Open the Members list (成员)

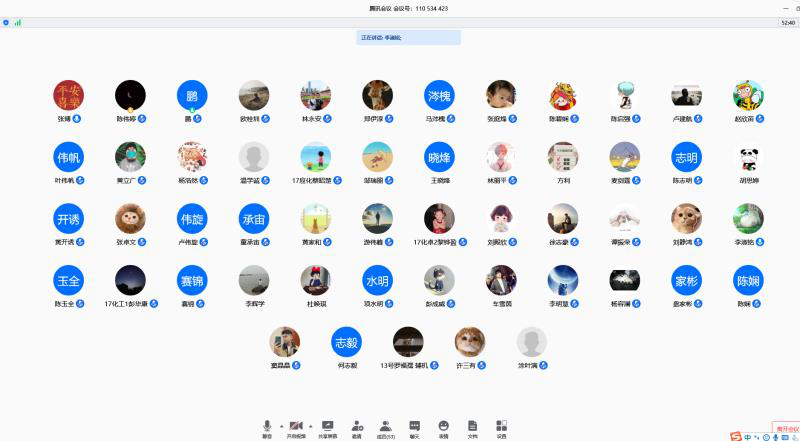pos(385,427)
